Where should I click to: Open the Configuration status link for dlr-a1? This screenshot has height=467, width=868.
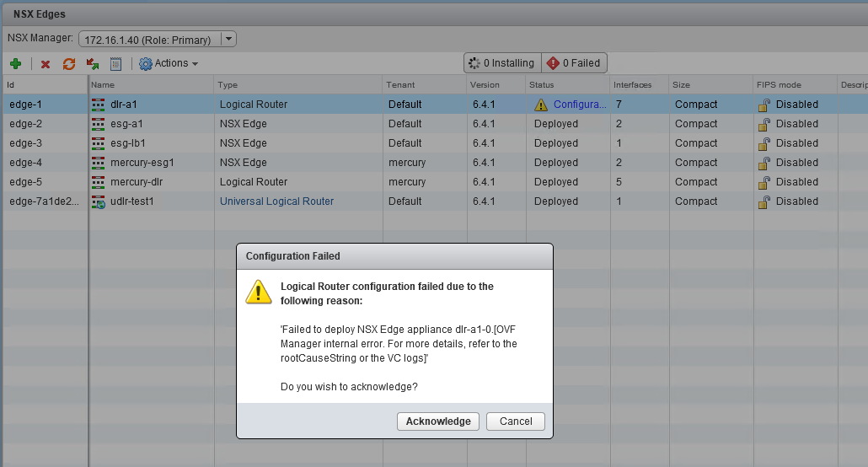pos(580,105)
